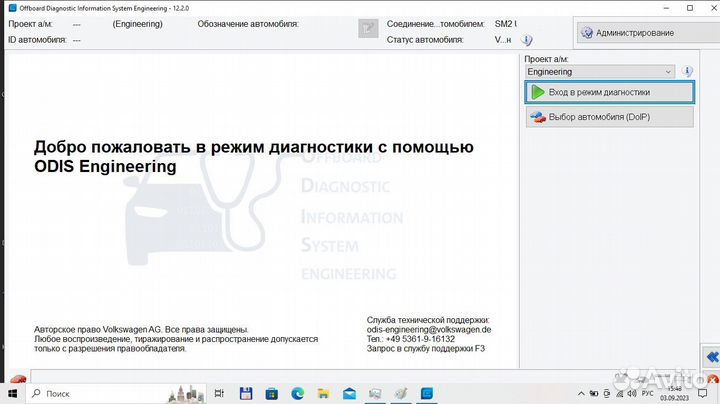Click odis-engineering@volkswagen.de email text
720x404 pixels.
[429, 330]
